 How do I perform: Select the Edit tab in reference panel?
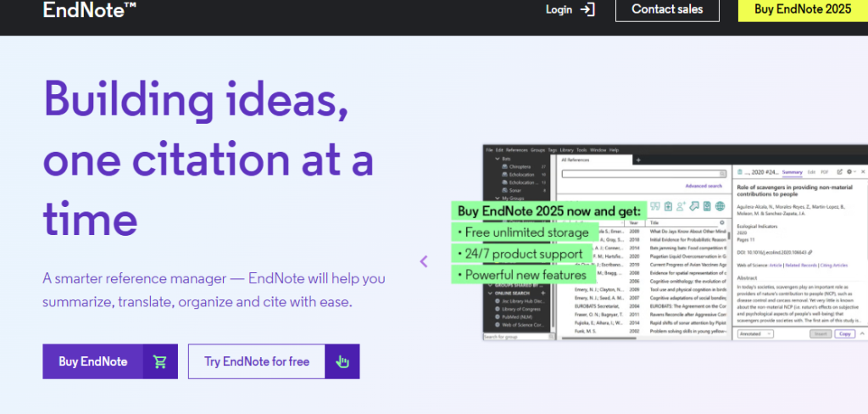click(x=811, y=172)
